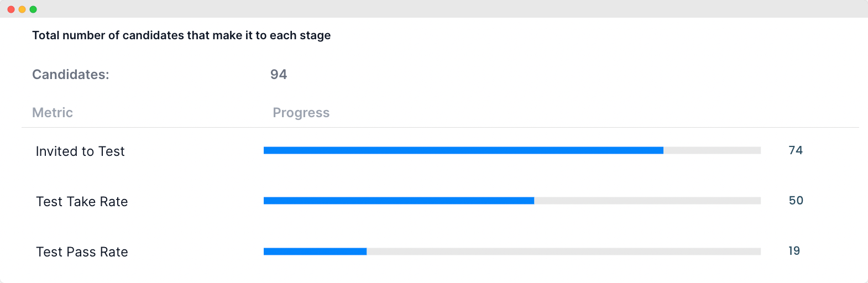868x283 pixels.
Task: Select the Invited to Test row label
Action: [x=80, y=151]
